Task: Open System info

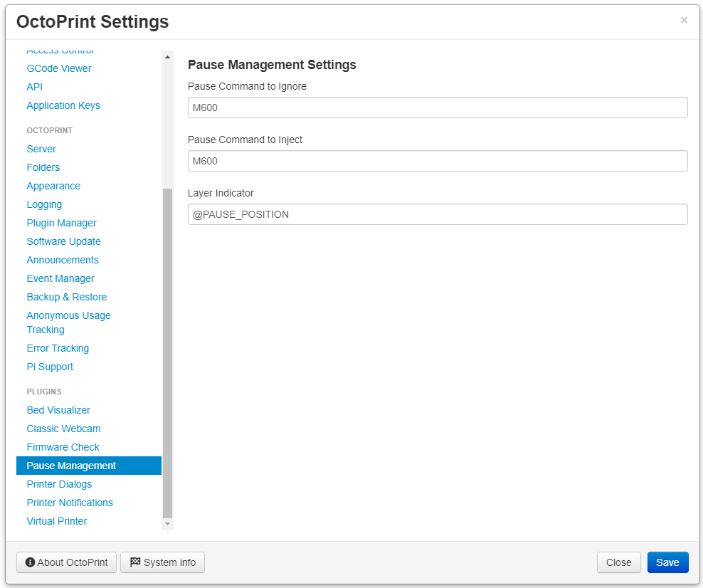Action: pyautogui.click(x=163, y=562)
